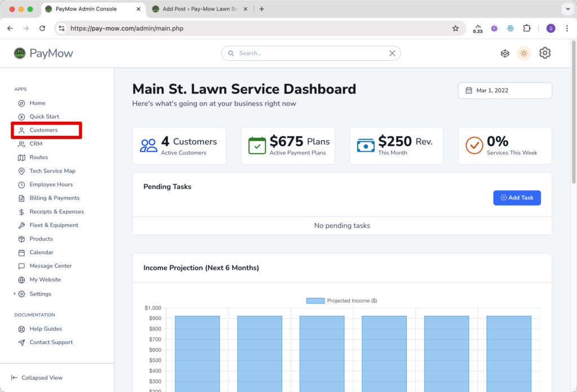Click the Receipts & Expenses dollar icon

[22, 212]
